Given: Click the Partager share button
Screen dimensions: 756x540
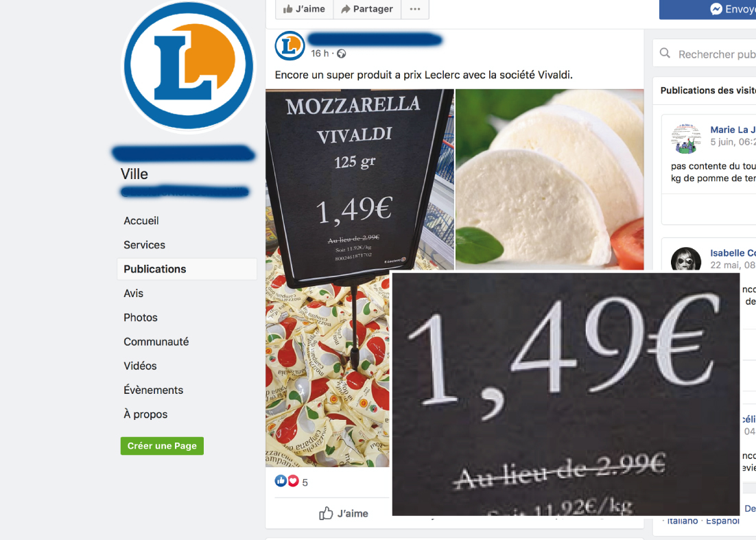Looking at the screenshot, I should [367, 9].
